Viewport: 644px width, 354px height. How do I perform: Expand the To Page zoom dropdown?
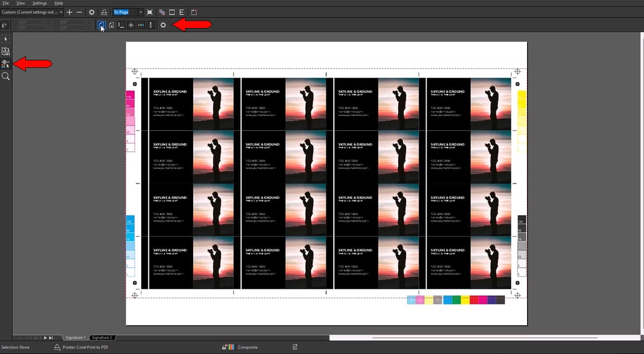tap(141, 12)
